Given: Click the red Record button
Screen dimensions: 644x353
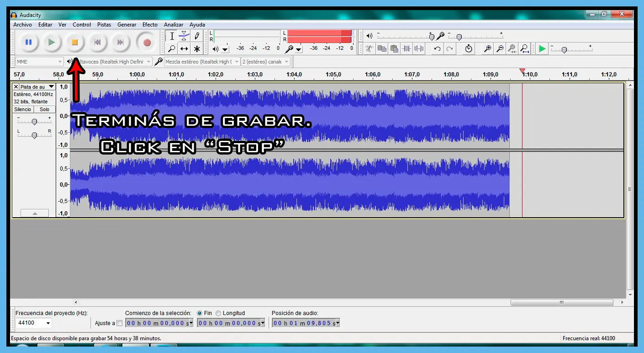Looking at the screenshot, I should (x=147, y=43).
